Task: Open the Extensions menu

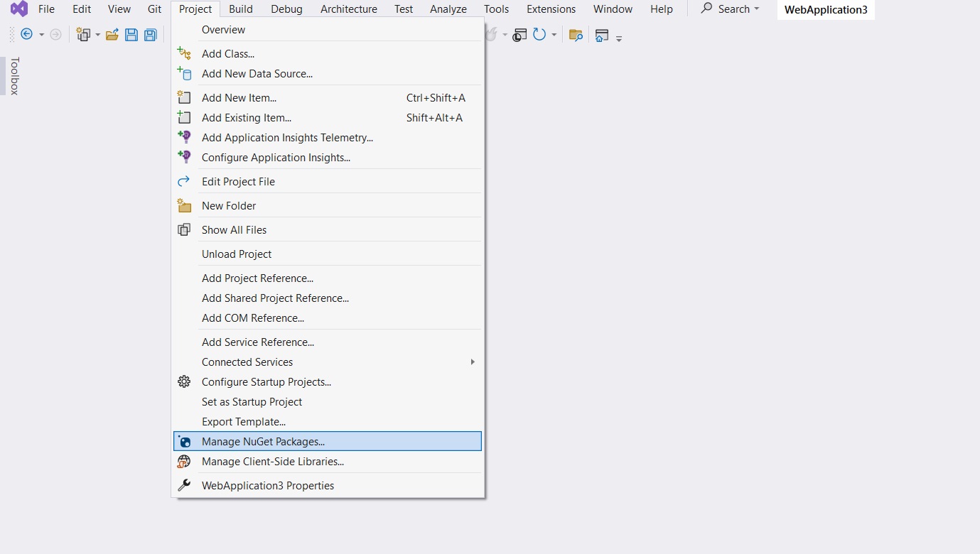Action: (x=551, y=9)
